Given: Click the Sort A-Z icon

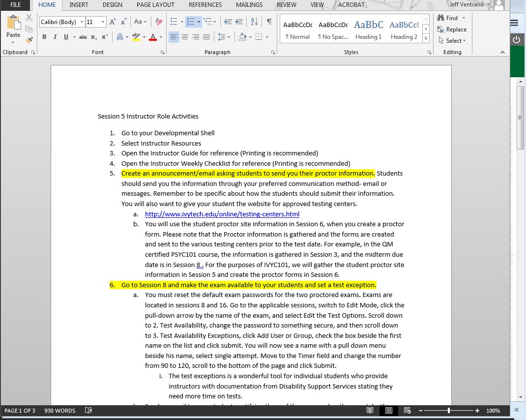Looking at the screenshot, I should 254,22.
